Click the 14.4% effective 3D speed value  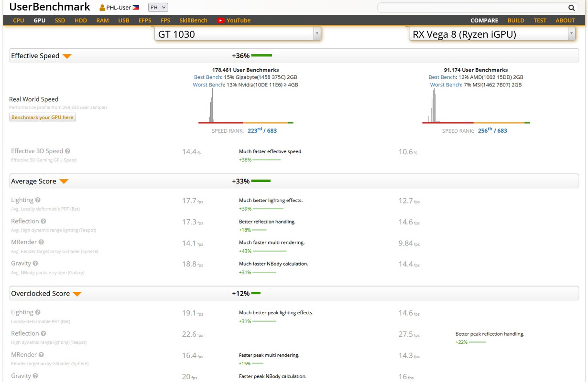point(191,152)
